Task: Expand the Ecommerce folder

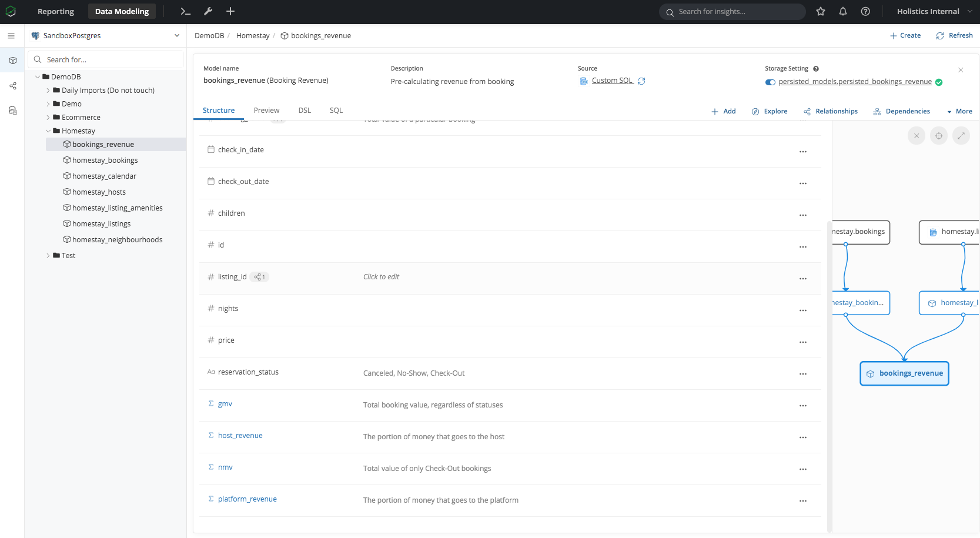Action: [x=48, y=118]
